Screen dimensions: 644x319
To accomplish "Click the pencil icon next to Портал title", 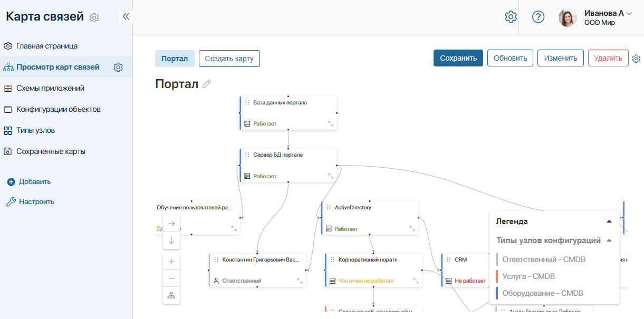I will (207, 84).
